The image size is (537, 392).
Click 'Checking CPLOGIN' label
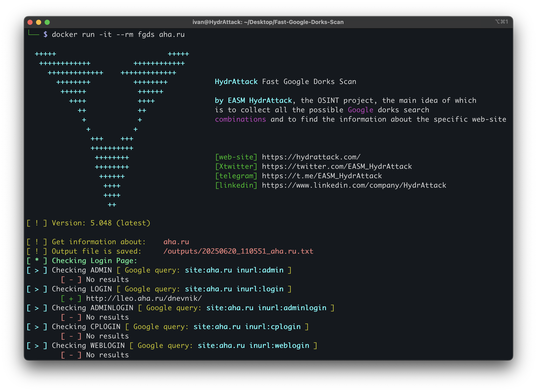(x=86, y=327)
